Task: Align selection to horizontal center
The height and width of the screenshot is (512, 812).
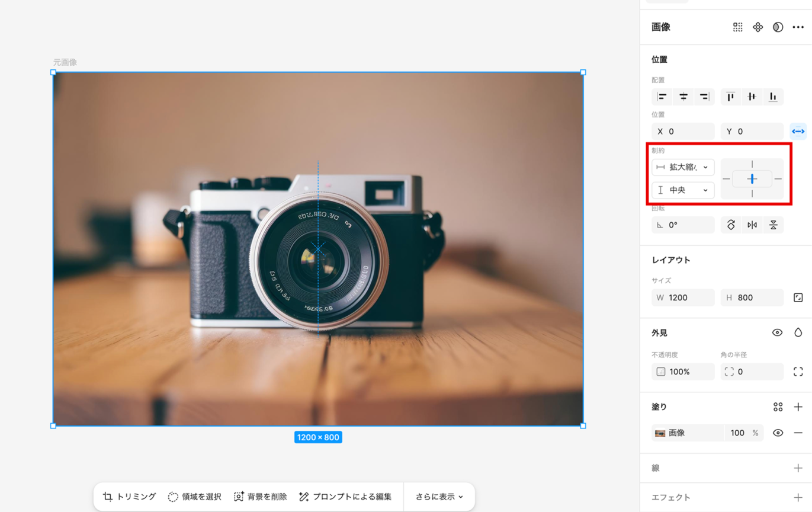Action: tap(683, 97)
